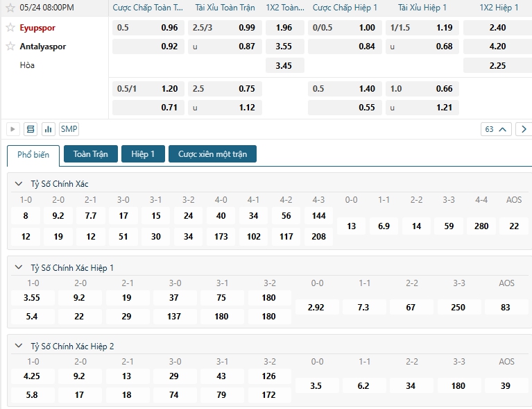Choose the 0-0 exact score odds 13
This screenshot has height=409, width=532.
(352, 226)
